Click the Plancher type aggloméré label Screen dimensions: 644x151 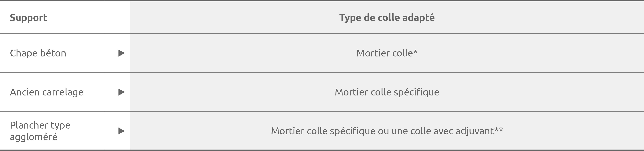(x=40, y=131)
